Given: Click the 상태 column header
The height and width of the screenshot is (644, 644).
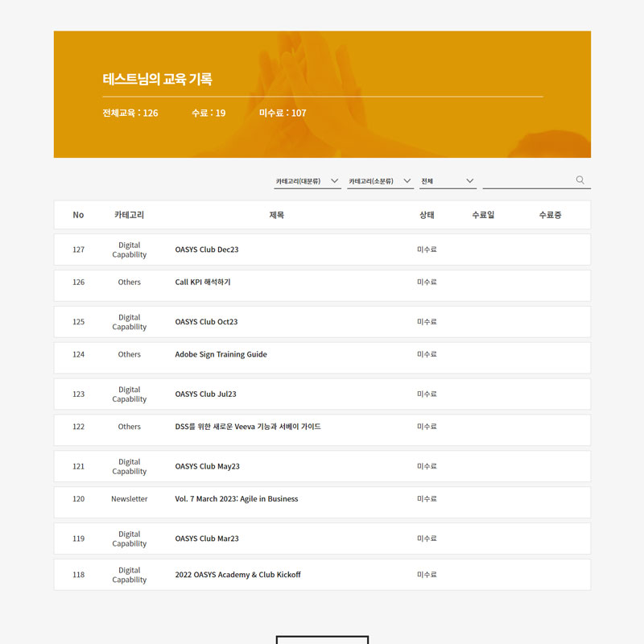Looking at the screenshot, I should click(x=427, y=215).
